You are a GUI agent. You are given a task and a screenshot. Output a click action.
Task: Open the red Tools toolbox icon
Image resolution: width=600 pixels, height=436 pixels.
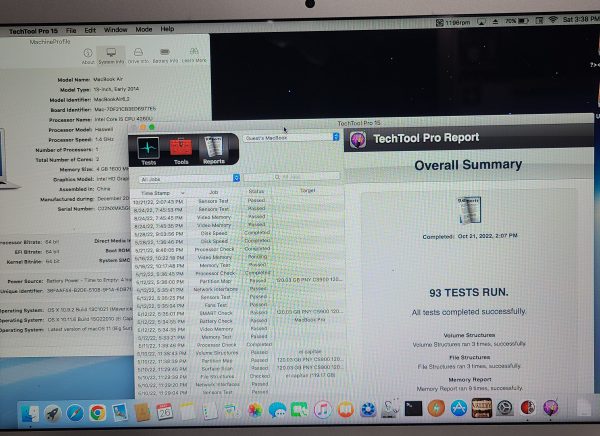180,150
